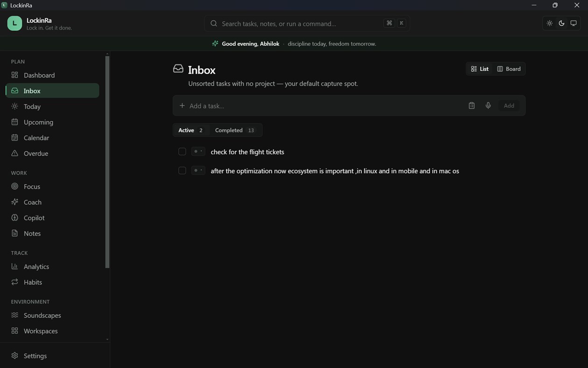This screenshot has width=588, height=368.
Task: Click the search tasks and notes box
Action: pos(307,23)
